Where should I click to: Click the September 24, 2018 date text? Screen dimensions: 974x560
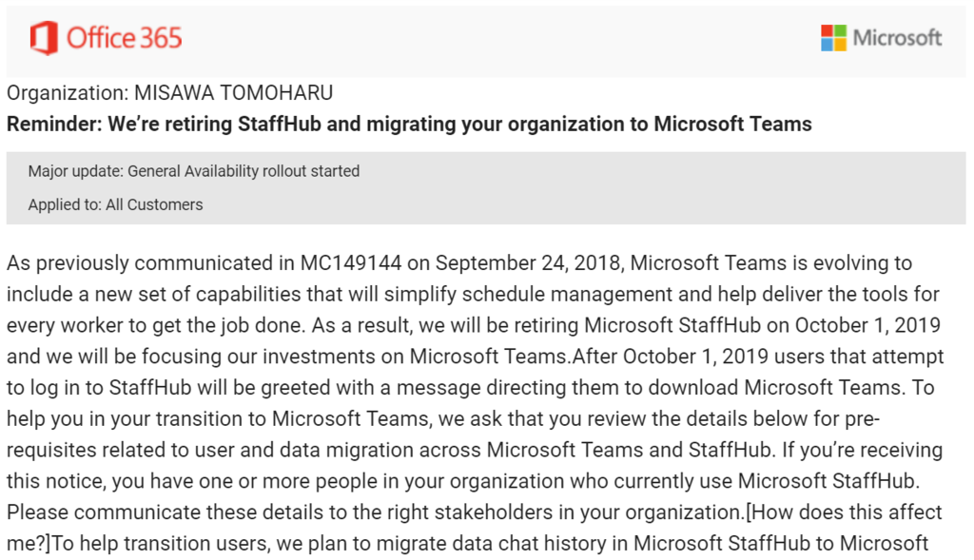(x=529, y=263)
